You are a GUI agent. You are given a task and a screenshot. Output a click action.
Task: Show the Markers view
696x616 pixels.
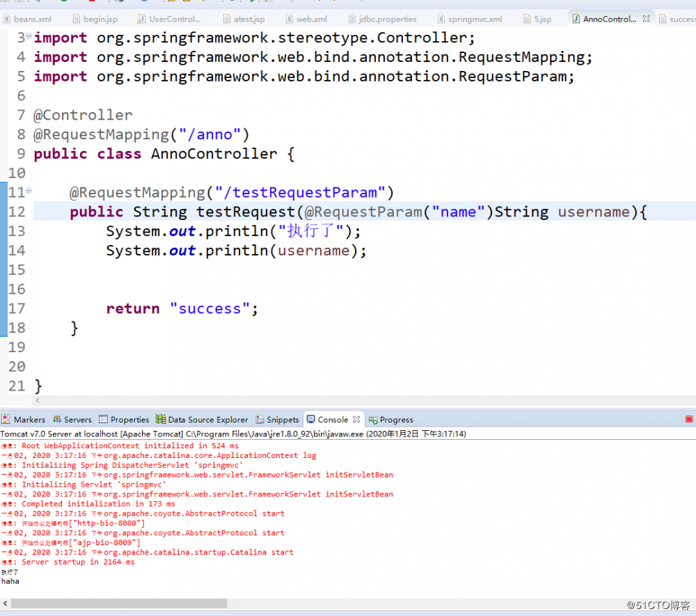coord(24,420)
